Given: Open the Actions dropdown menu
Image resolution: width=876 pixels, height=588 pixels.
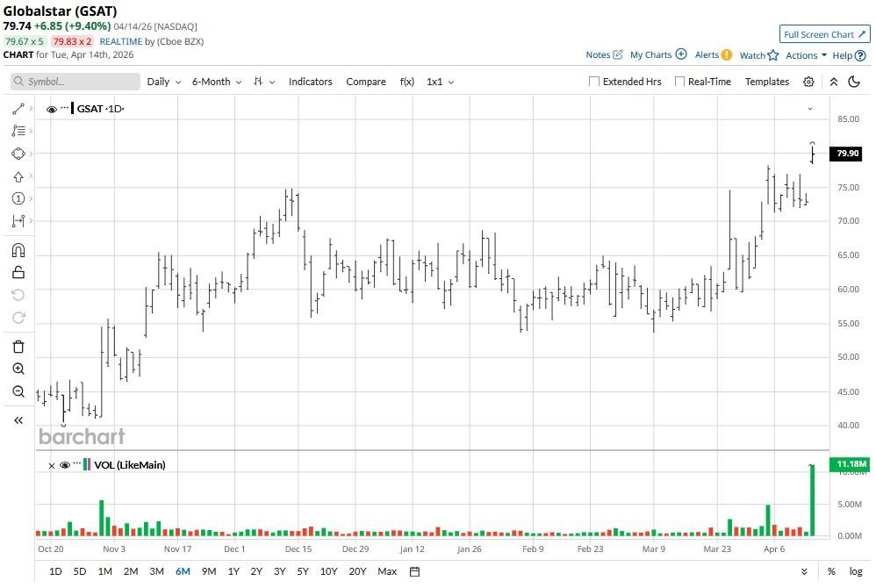Looking at the screenshot, I should click(806, 55).
